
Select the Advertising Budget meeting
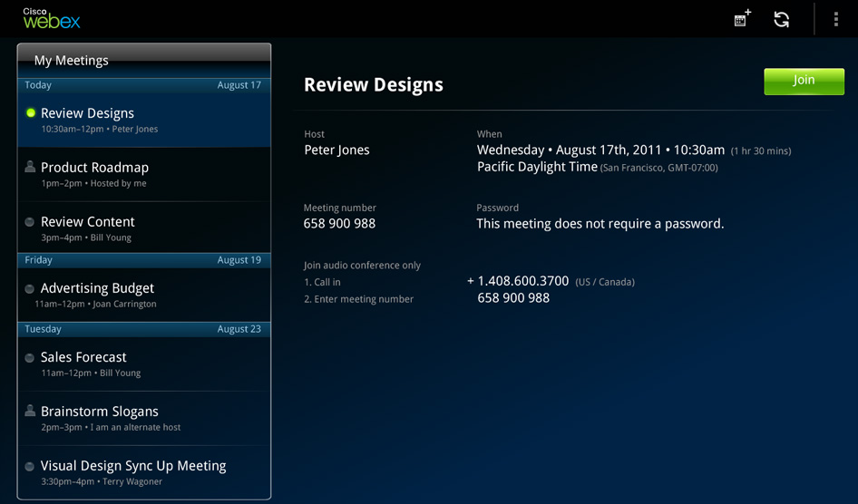click(x=145, y=295)
